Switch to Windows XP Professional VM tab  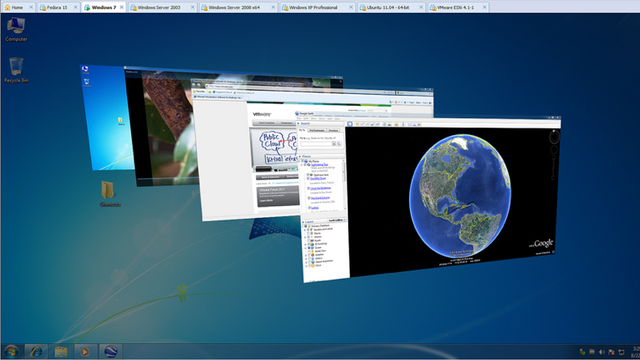[313, 7]
